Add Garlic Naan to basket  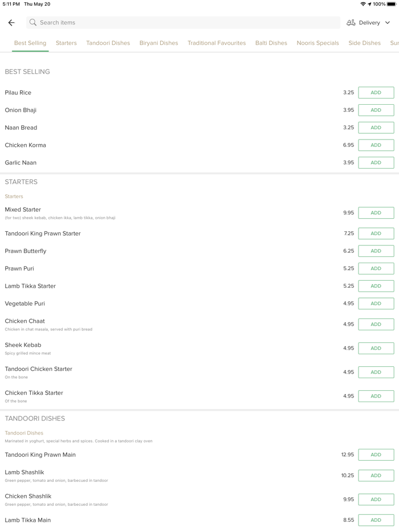coord(376,163)
